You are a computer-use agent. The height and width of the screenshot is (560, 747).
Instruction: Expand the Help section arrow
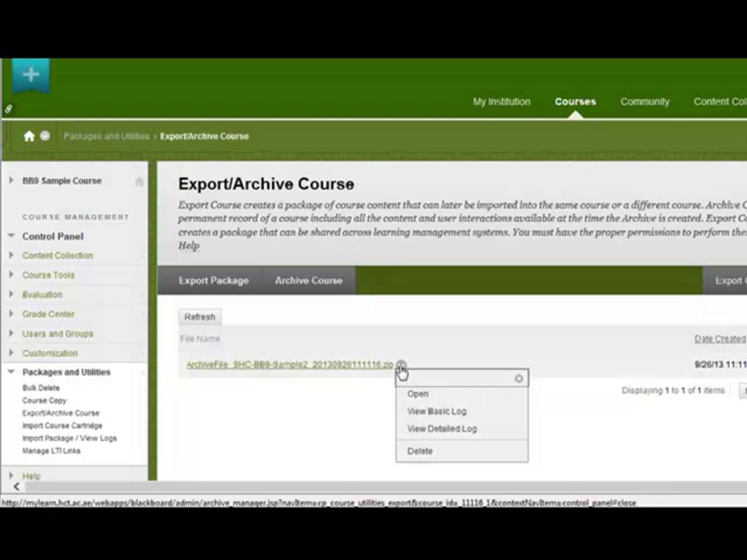click(11, 475)
